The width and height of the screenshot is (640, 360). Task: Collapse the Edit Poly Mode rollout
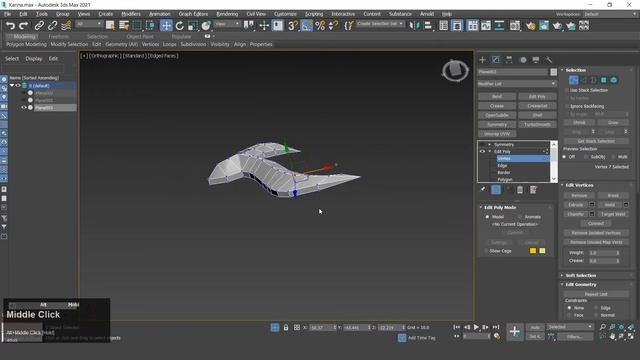point(480,207)
